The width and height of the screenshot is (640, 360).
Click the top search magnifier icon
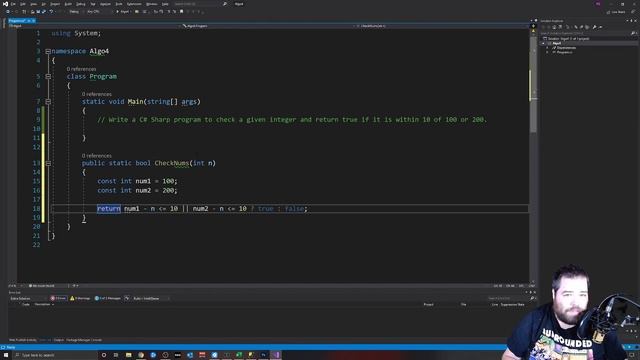(225, 4)
